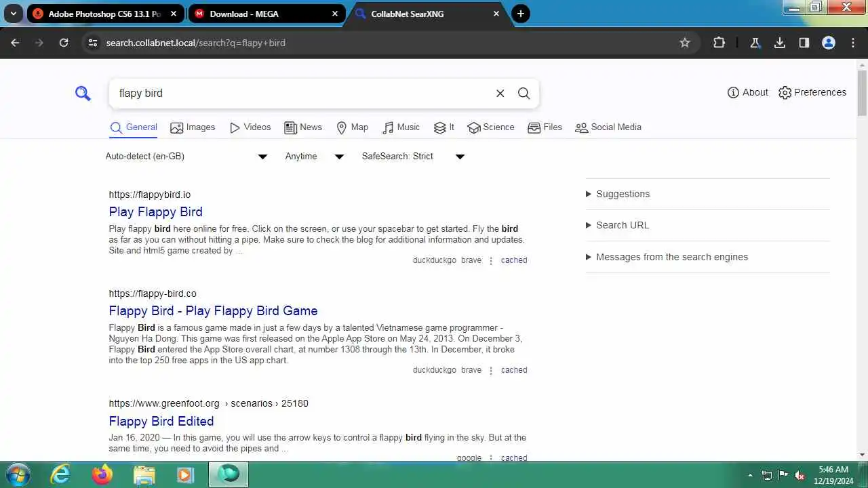Toggle the browser side panel
868x488 pixels.
804,43
